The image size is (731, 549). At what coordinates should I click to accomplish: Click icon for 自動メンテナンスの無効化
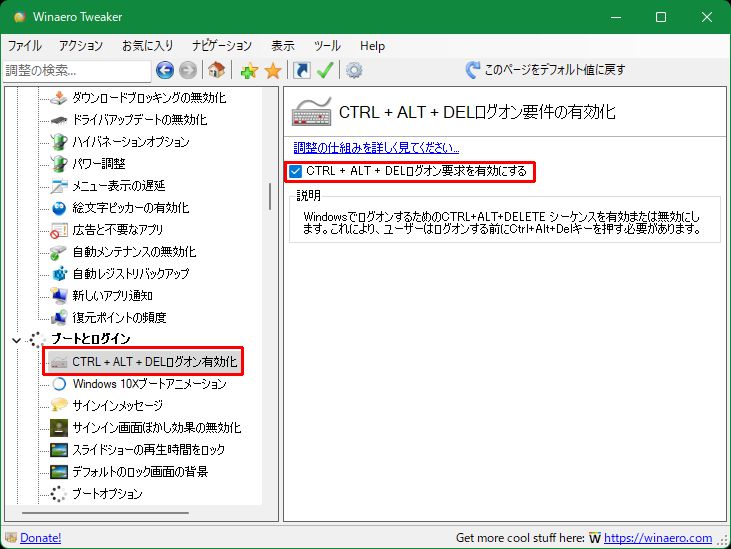pyautogui.click(x=59, y=252)
